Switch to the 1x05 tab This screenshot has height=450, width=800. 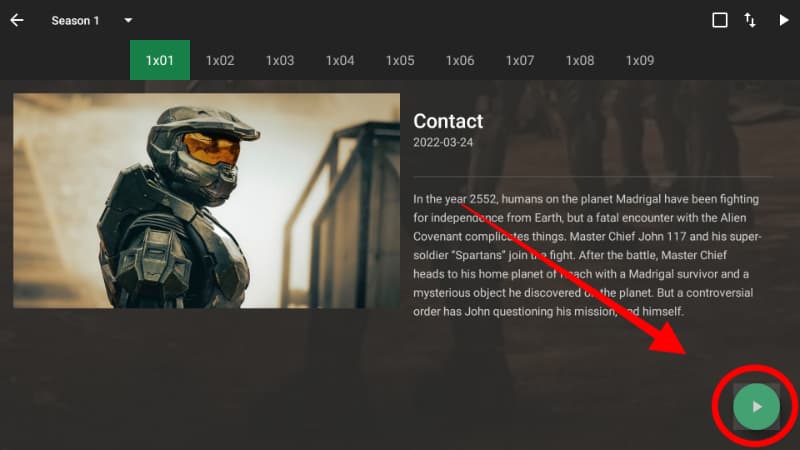pyautogui.click(x=400, y=60)
